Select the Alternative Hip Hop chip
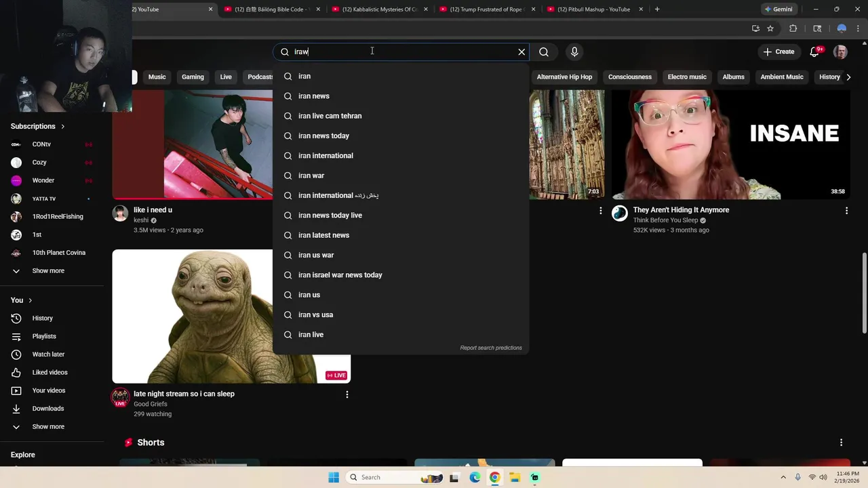Image resolution: width=868 pixels, height=488 pixels. [x=564, y=77]
